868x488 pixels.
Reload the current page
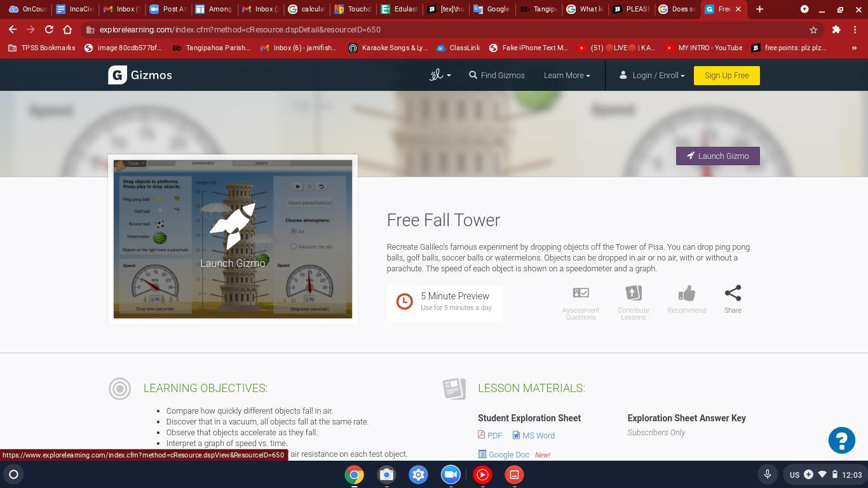point(49,29)
